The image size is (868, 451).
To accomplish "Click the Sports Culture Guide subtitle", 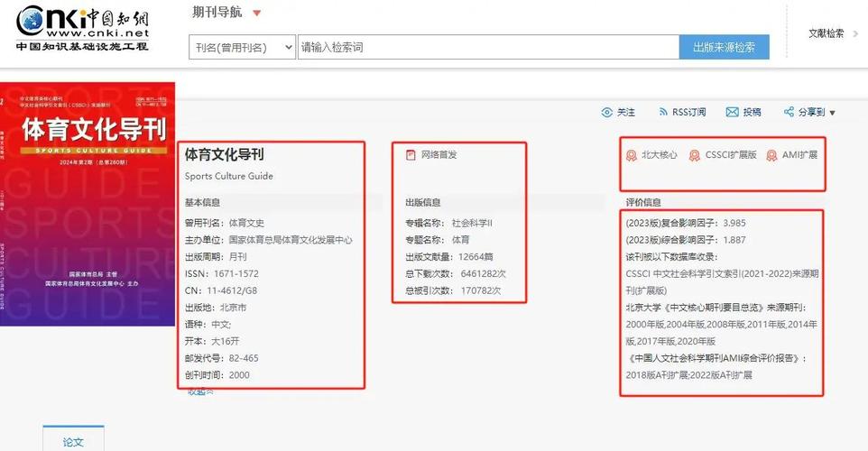I will pos(228,176).
